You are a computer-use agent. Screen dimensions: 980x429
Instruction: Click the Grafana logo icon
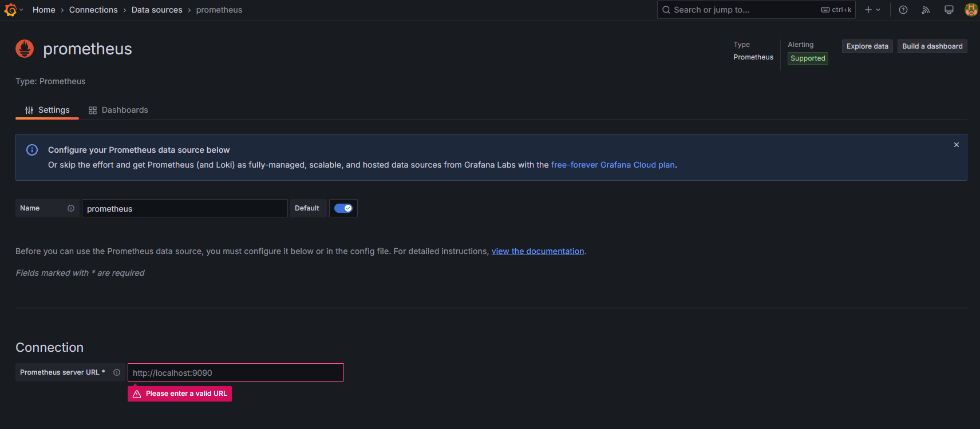[10, 10]
